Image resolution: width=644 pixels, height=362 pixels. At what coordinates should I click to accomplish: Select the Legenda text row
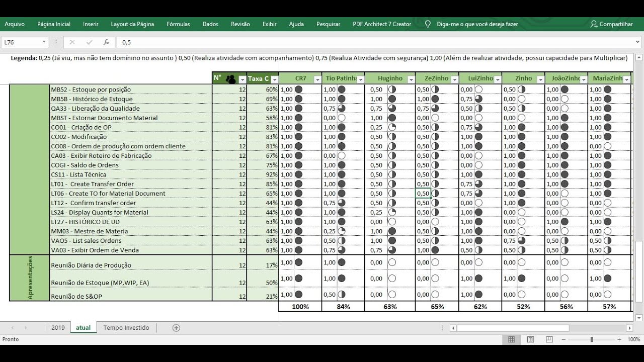(319, 58)
